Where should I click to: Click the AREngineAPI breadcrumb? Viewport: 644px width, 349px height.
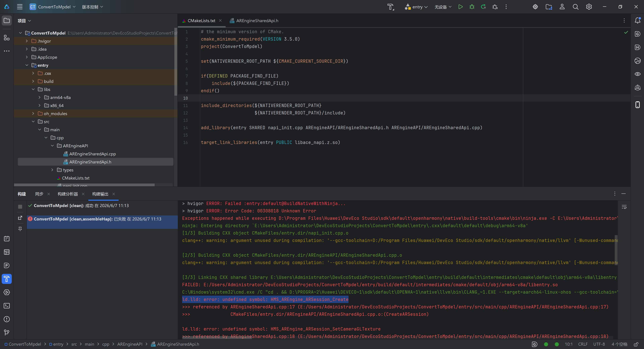click(130, 344)
